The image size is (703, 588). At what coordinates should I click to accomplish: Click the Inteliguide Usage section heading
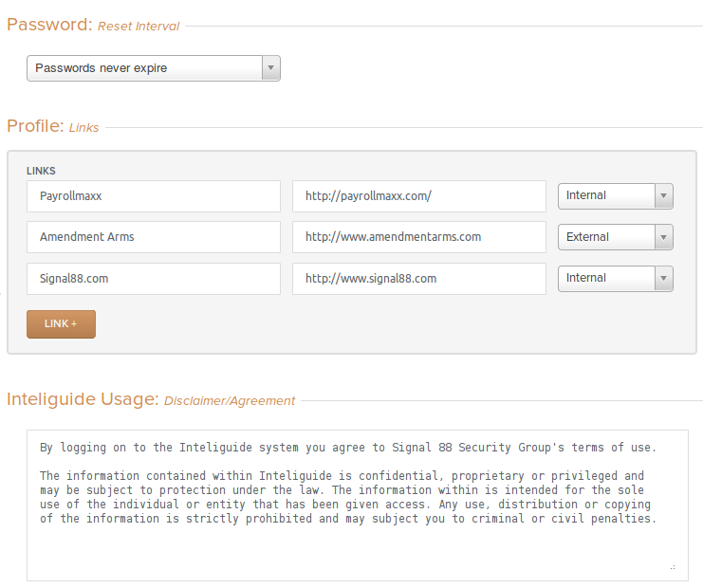[83, 399]
